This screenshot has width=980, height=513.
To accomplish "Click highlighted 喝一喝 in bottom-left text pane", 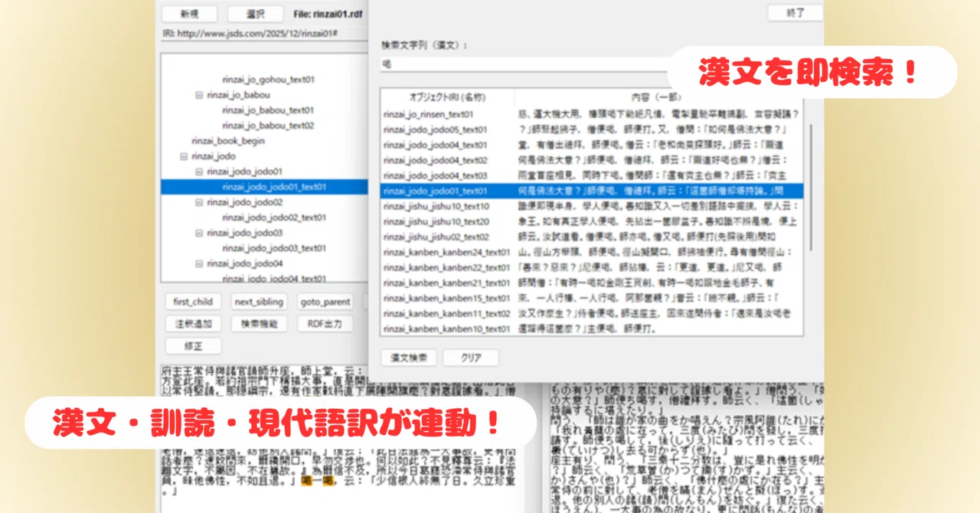I will coord(318,482).
